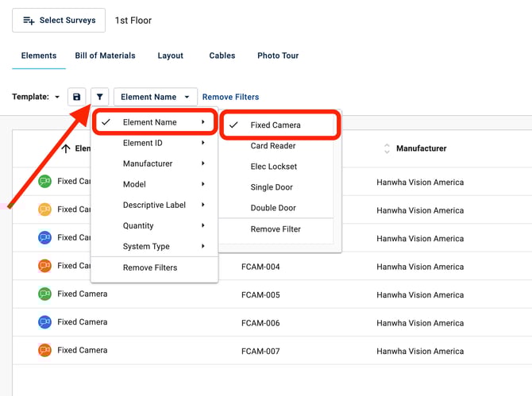Click the ascending sort arrow in first column header
This screenshot has width=532, height=396.
66,148
